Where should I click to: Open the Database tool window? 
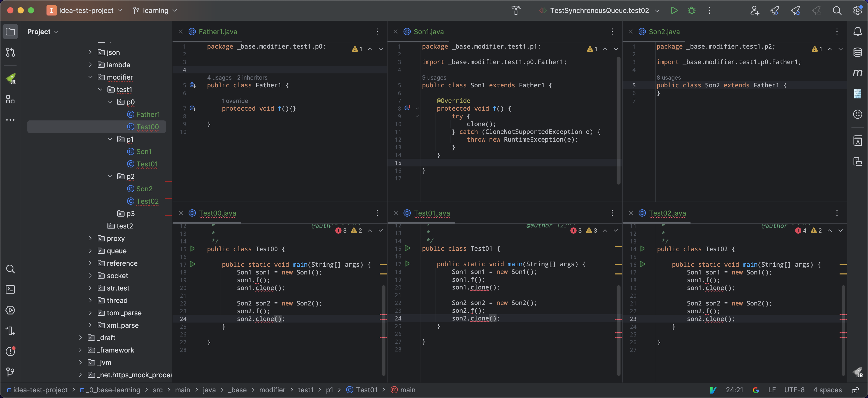(857, 52)
